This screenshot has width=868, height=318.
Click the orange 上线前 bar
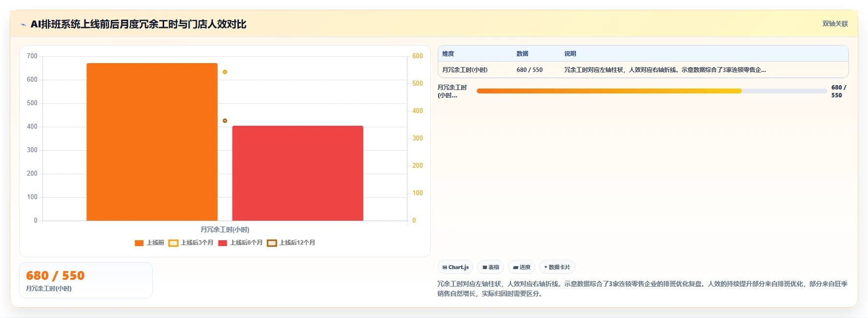click(x=152, y=142)
